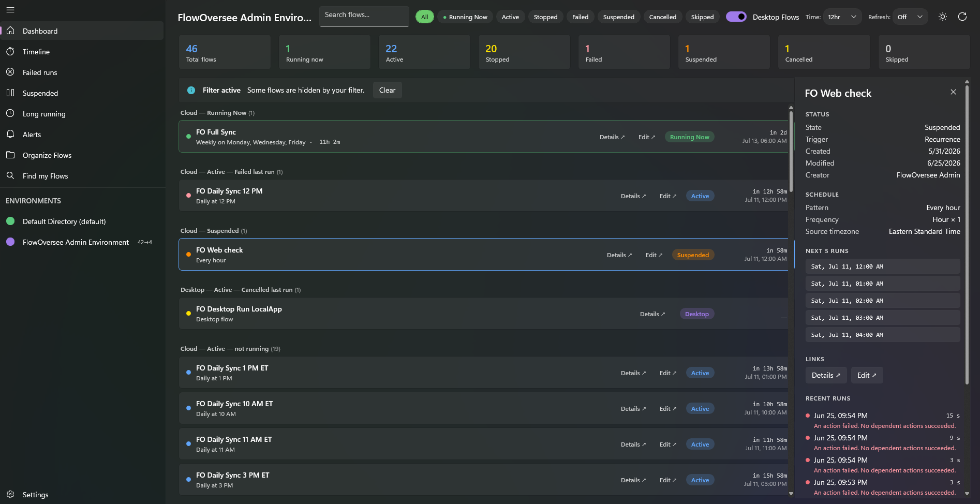Clear the active filter
Viewport: 980px width, 504px height.
coord(387,90)
